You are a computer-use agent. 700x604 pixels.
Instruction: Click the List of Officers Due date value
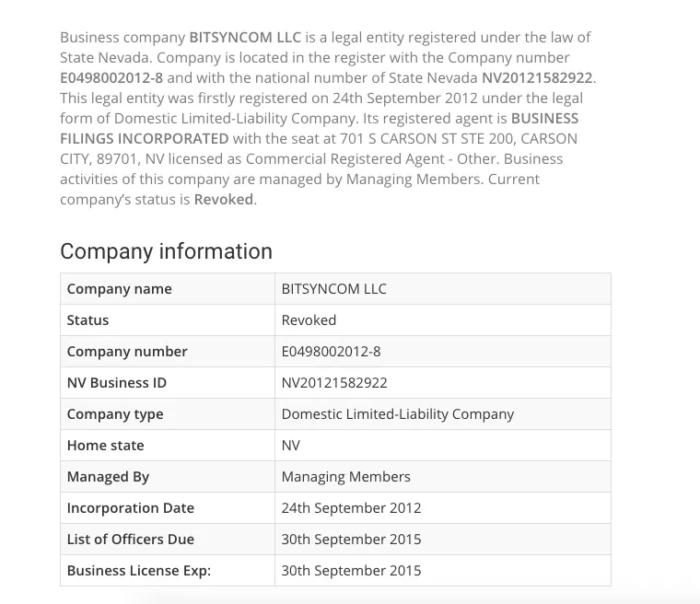[x=351, y=540]
